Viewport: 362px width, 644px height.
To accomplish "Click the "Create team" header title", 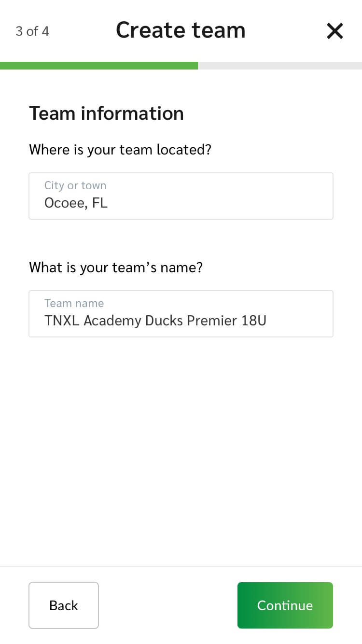I will (x=181, y=30).
